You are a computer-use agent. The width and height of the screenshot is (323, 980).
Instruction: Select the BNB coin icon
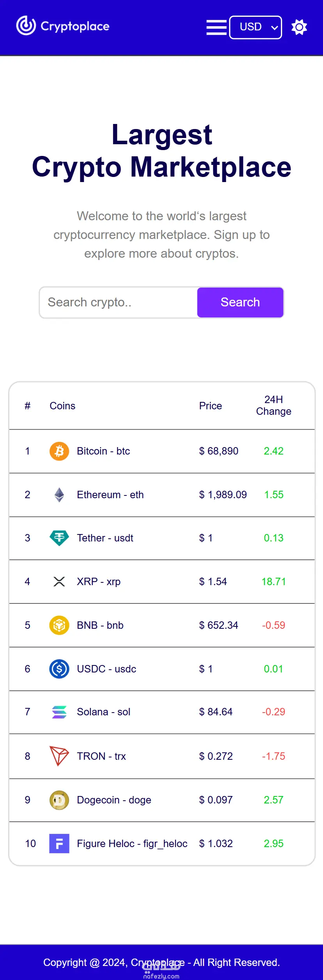click(x=59, y=625)
